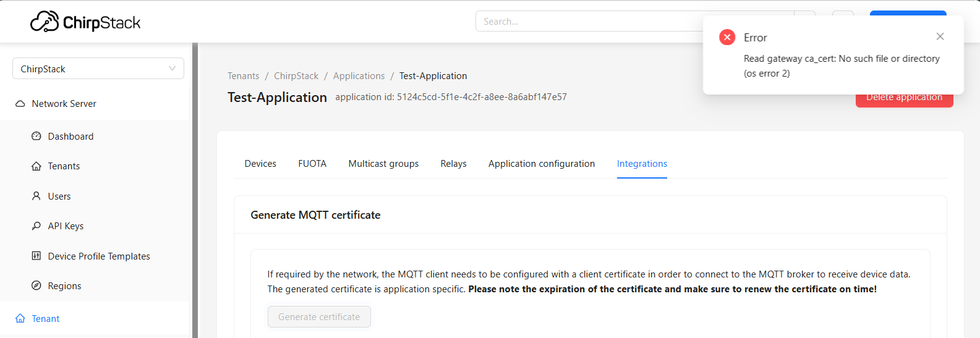Click the ChirpStack logo in header
The width and height of the screenshot is (980, 338).
pyautogui.click(x=85, y=22)
